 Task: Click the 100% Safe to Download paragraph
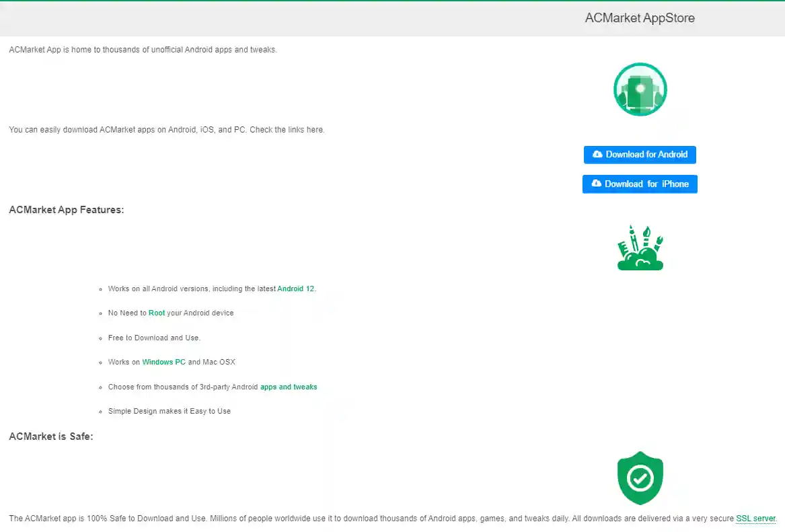click(x=393, y=519)
